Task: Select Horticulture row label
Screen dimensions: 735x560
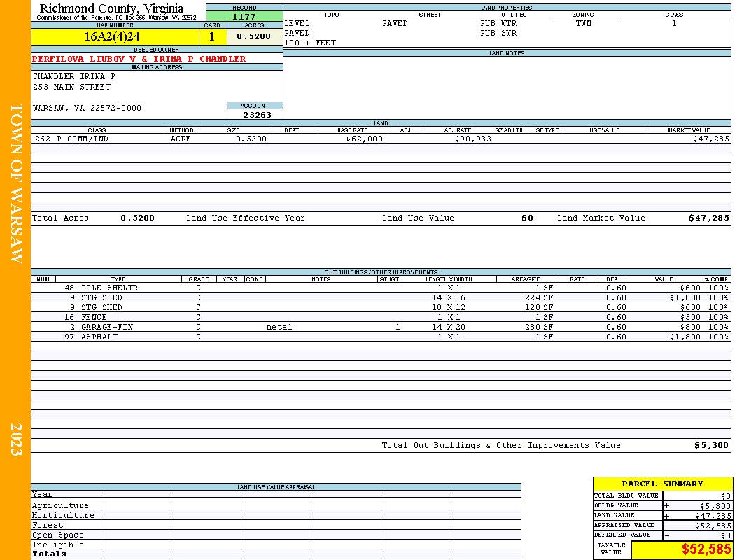Action: 63,516
